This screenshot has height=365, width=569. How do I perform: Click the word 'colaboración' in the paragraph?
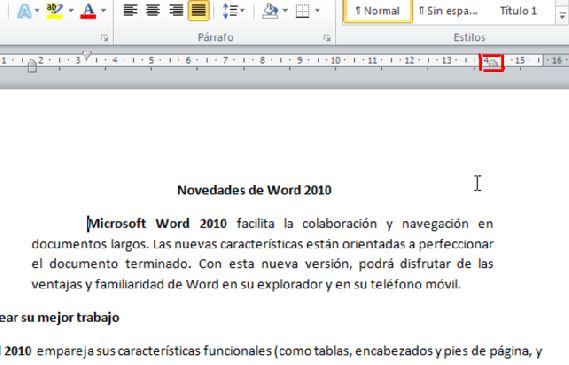pyautogui.click(x=340, y=223)
